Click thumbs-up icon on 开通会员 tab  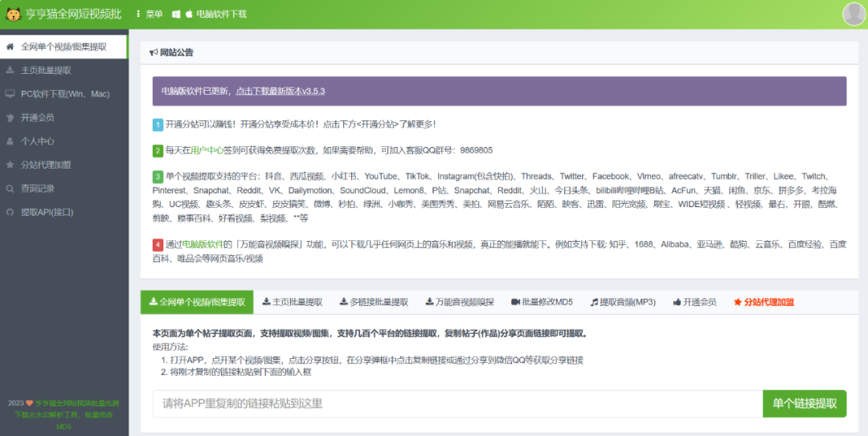click(x=677, y=302)
